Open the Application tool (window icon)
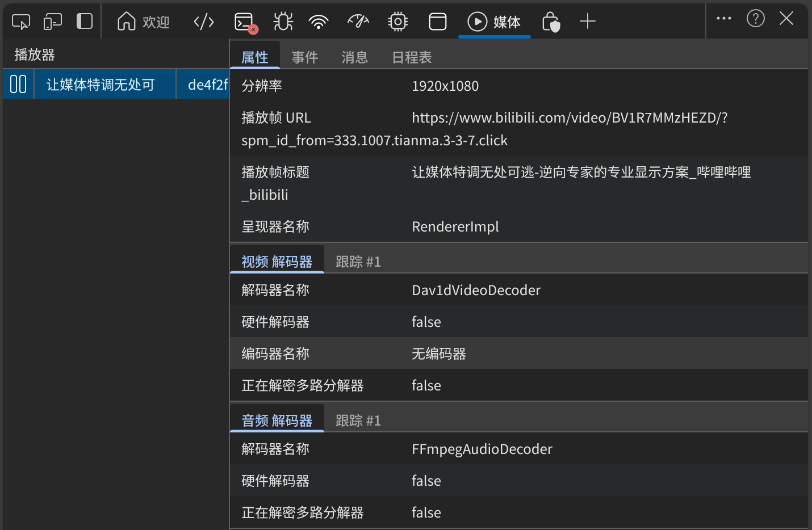 coord(438,22)
